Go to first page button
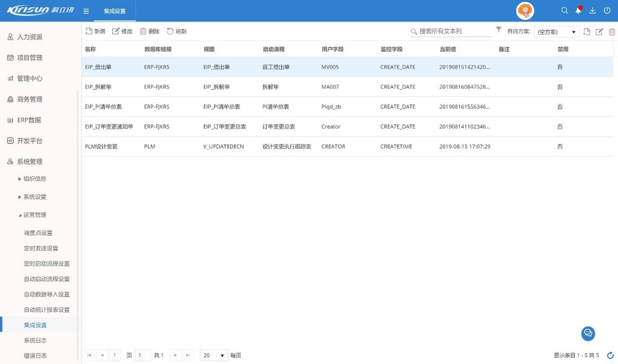618x364 pixels. tap(89, 355)
